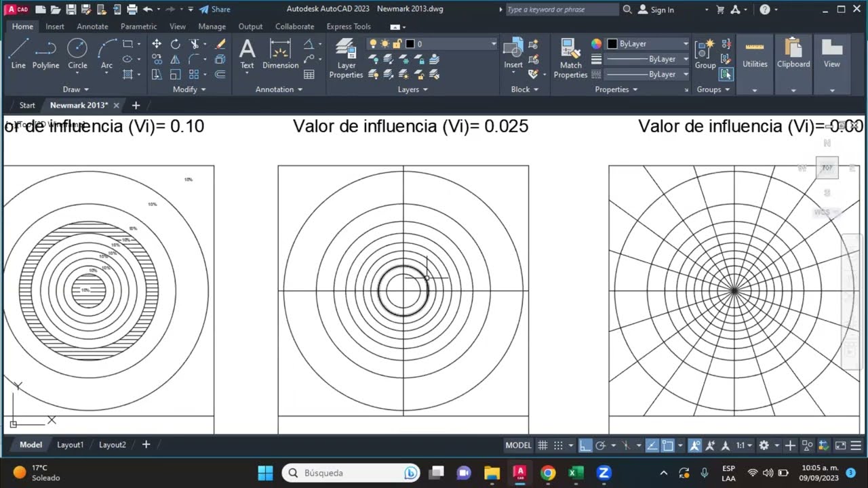Select the Text annotation tool

[247, 54]
